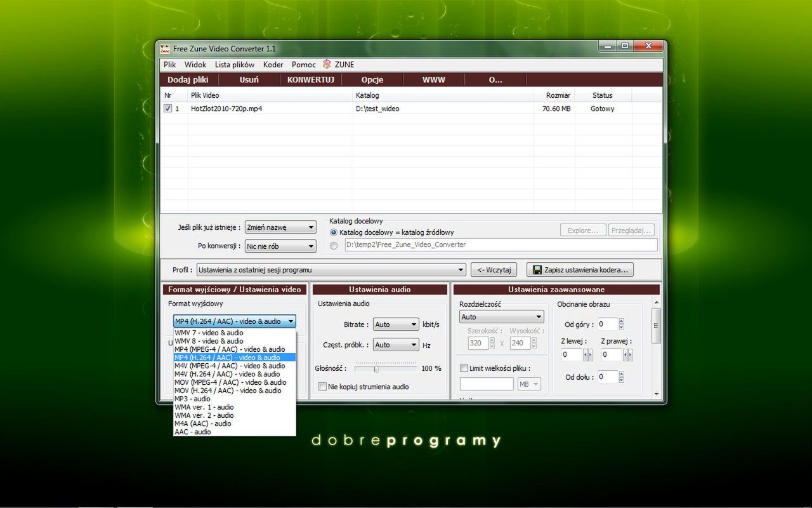
Task: Click the file size limit input field
Action: (x=487, y=384)
